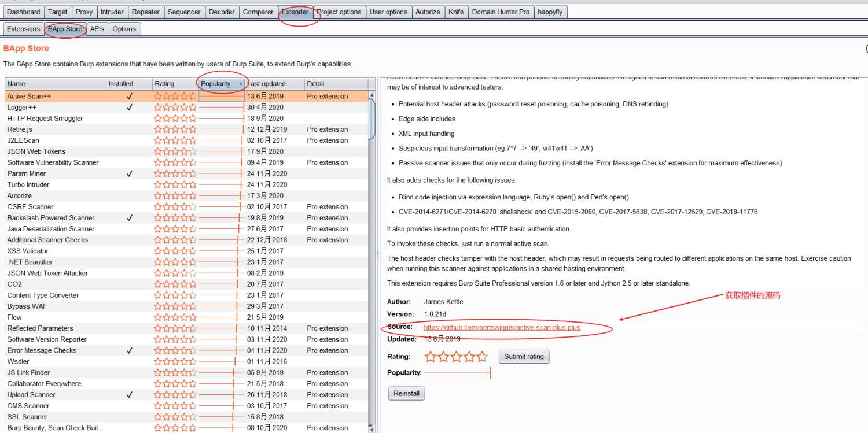Select the Flow extension row
This screenshot has height=433, width=868.
coord(186,317)
